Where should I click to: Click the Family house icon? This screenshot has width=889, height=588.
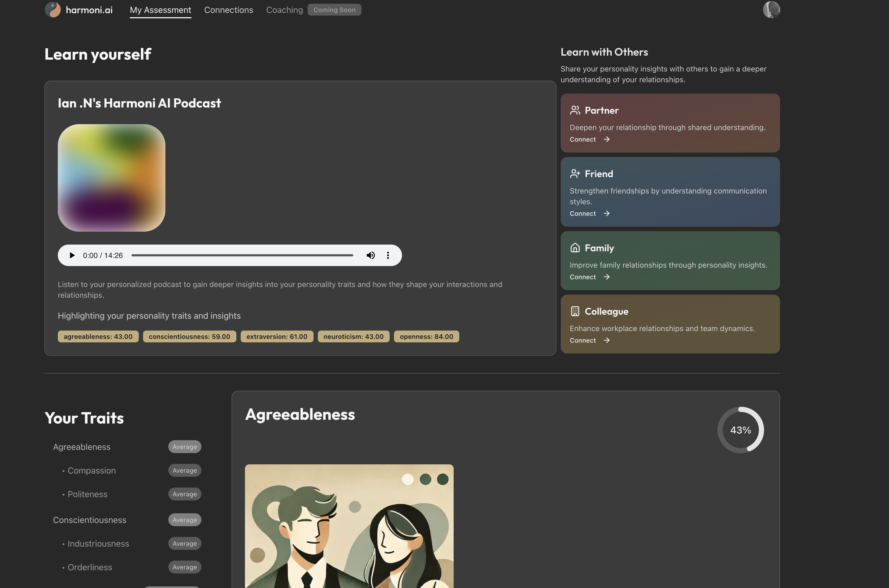[575, 248]
